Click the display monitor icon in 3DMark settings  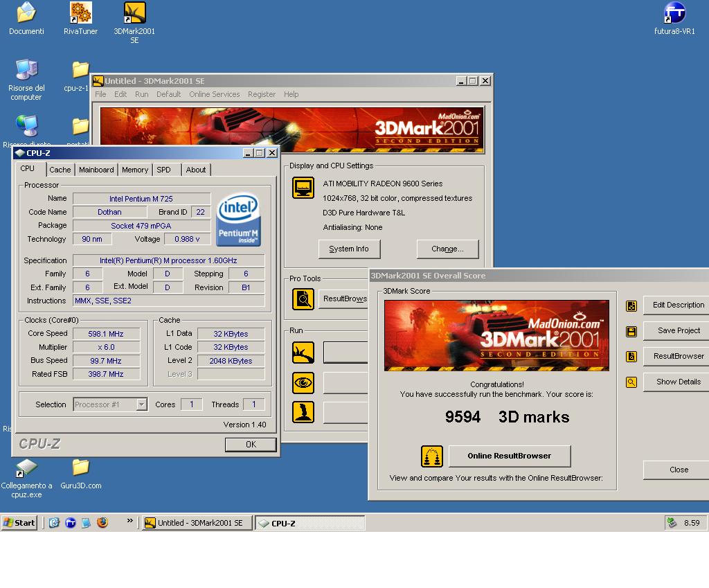pyautogui.click(x=303, y=188)
